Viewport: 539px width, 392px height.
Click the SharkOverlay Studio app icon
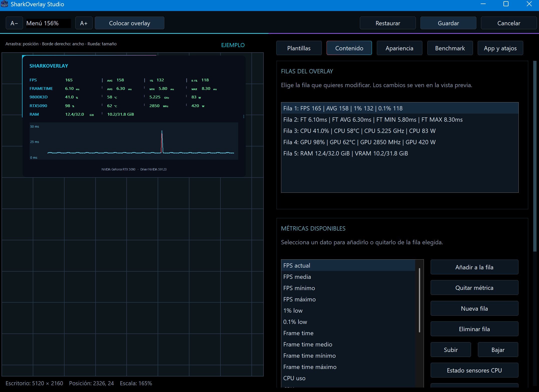point(5,4)
